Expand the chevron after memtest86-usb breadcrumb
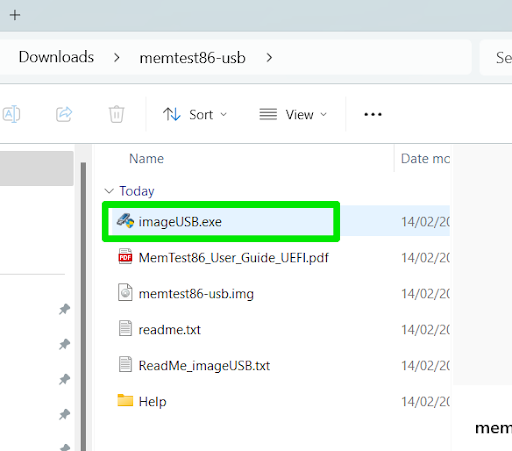The height and width of the screenshot is (451, 512). click(x=269, y=58)
